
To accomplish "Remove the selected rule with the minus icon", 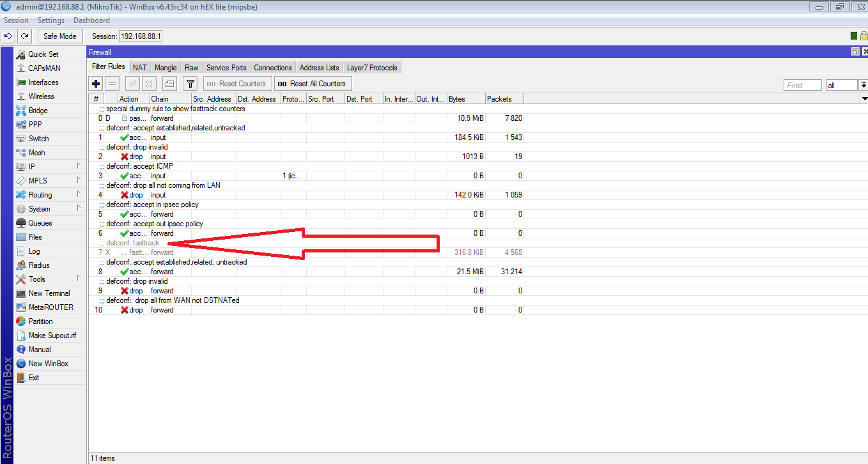I will pyautogui.click(x=112, y=84).
